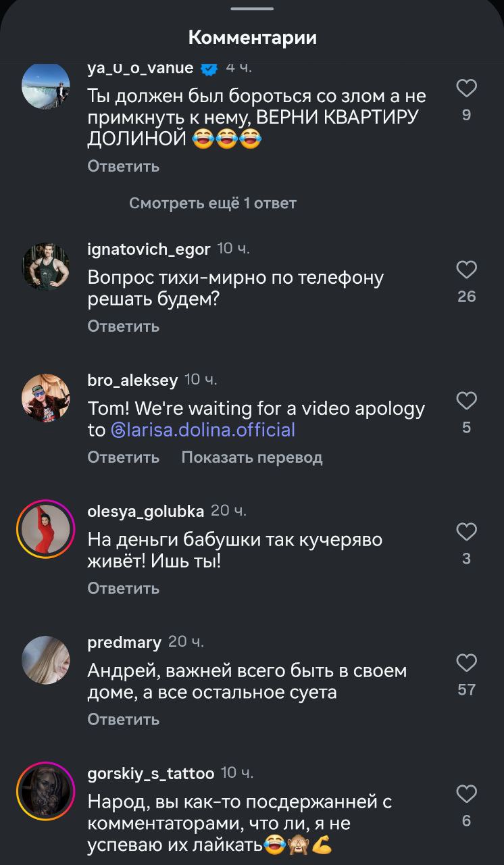Expand 'Смотреть ещё 1 ответ' replies
Image resolution: width=504 pixels, height=865 pixels.
[211, 202]
